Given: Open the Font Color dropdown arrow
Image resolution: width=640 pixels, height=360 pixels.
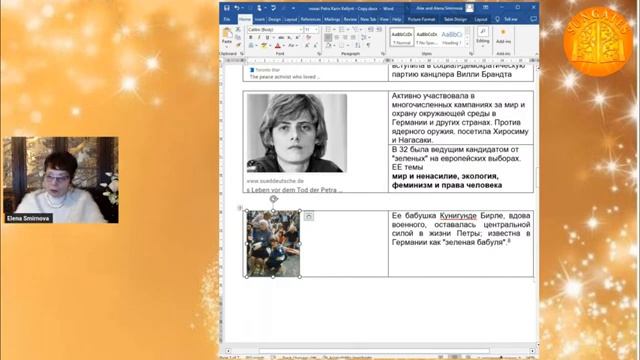Looking at the screenshot, I should (284, 45).
